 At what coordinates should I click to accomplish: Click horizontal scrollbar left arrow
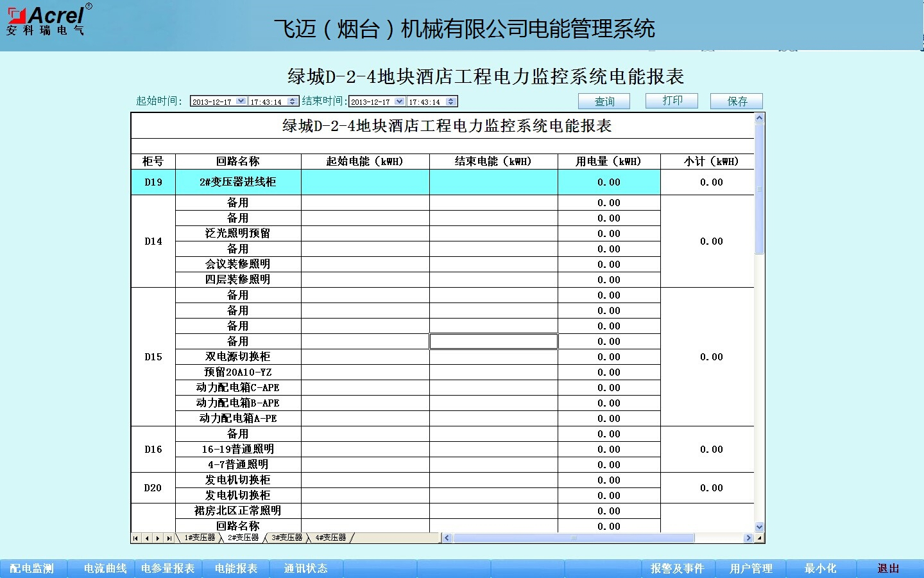click(x=447, y=538)
